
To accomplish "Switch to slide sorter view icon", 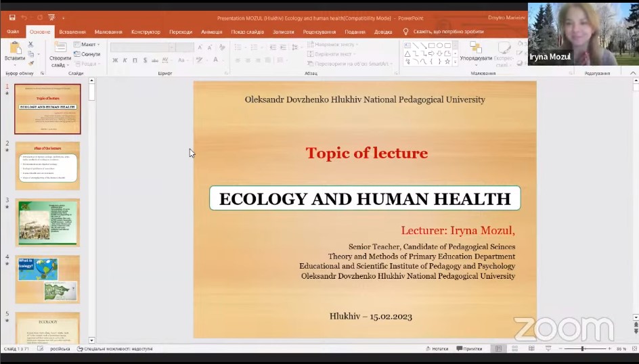I will (514, 349).
